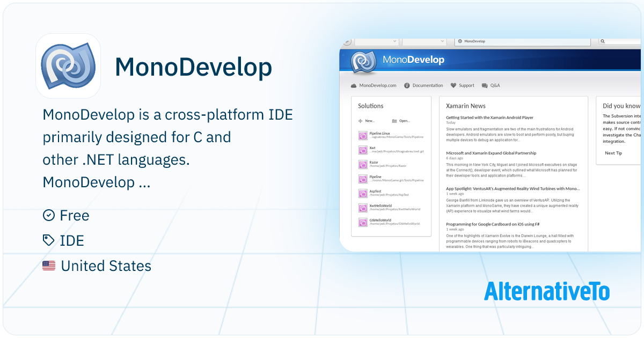Image resolution: width=644 pixels, height=338 pixels.
Task: Click the embedded MonoDevelop screenshot thumbnail
Action: [x=491, y=144]
